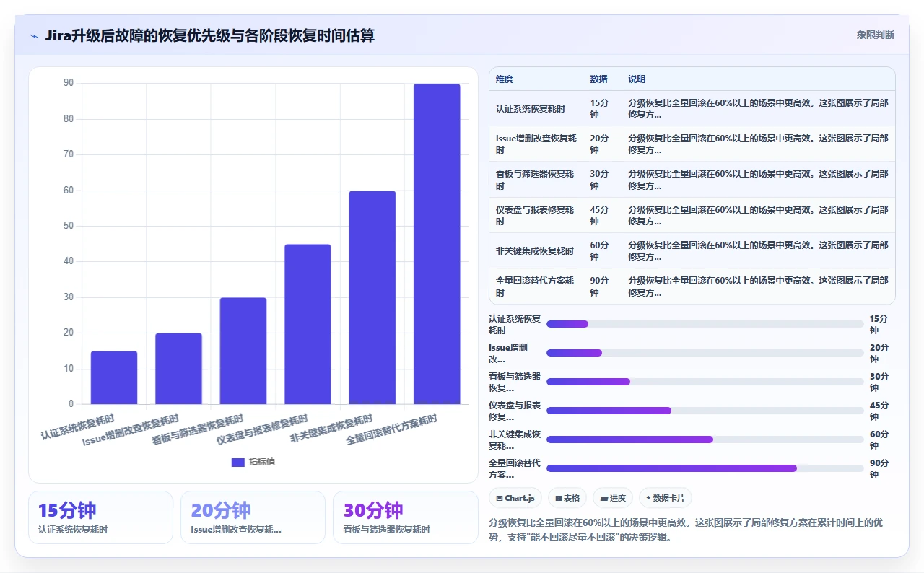Select the 进度 tag
The image size is (924, 573).
click(x=613, y=498)
